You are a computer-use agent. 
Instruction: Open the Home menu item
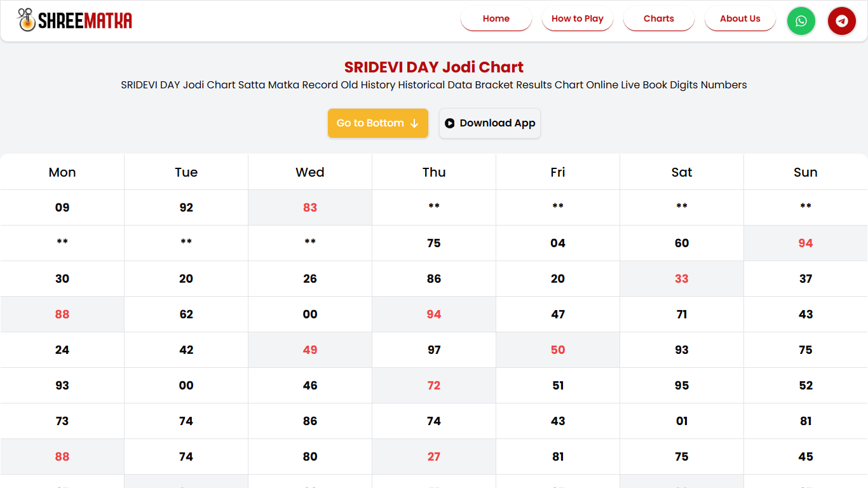[496, 18]
